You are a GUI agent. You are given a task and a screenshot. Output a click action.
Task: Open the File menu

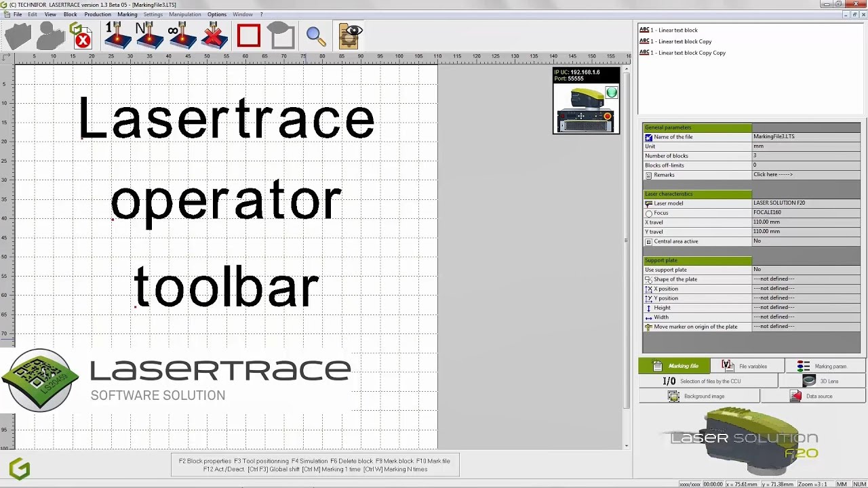(x=18, y=14)
